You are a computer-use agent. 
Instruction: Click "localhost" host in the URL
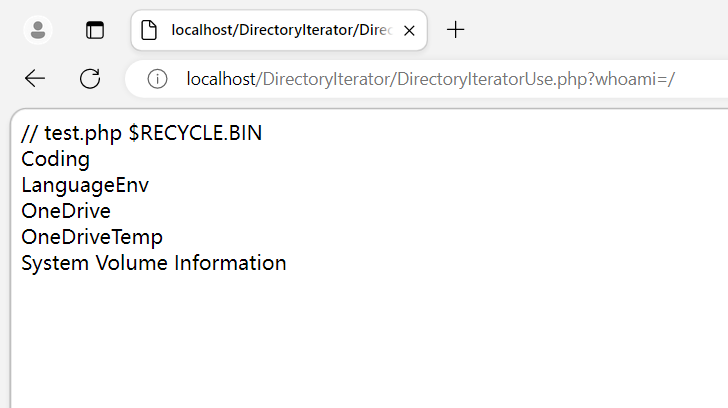coord(221,79)
